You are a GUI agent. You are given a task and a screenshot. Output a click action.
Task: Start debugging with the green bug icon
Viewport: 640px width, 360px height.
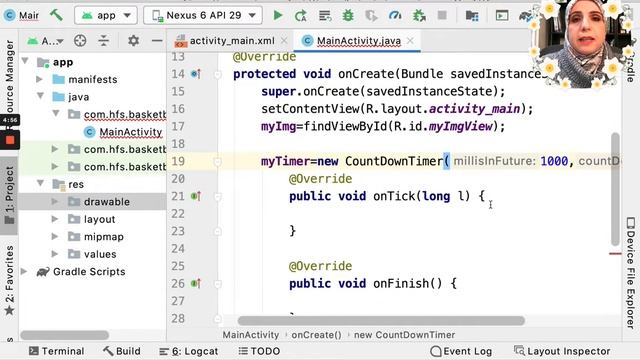348,16
